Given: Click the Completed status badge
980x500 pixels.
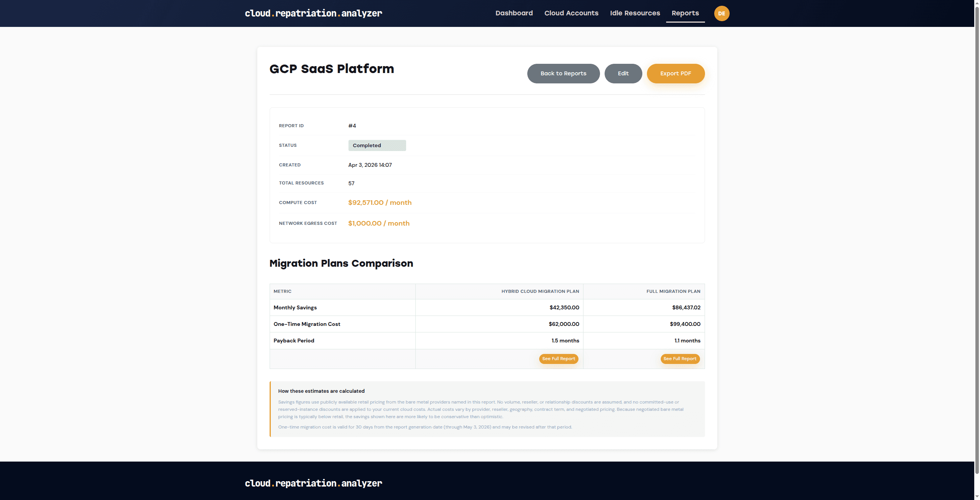Looking at the screenshot, I should (x=377, y=145).
